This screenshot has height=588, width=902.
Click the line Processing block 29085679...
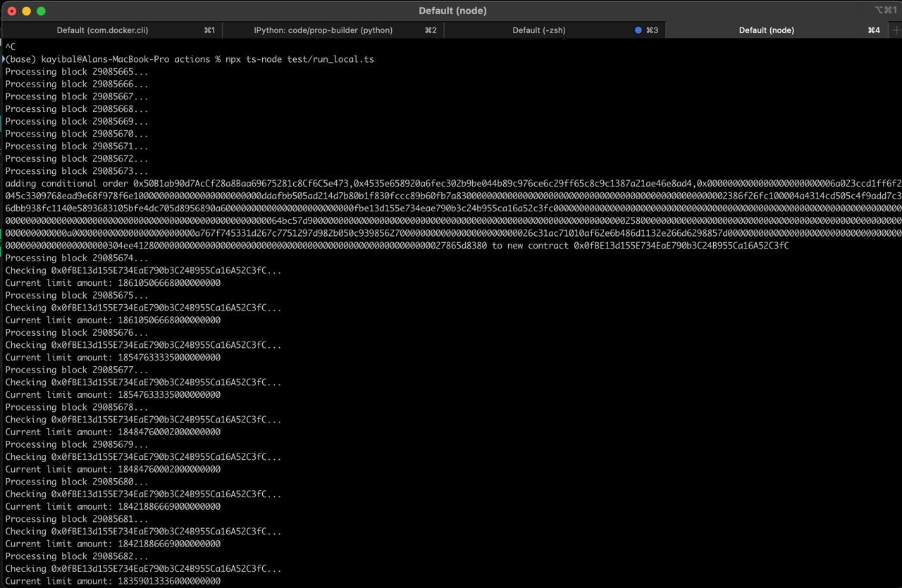click(x=77, y=444)
